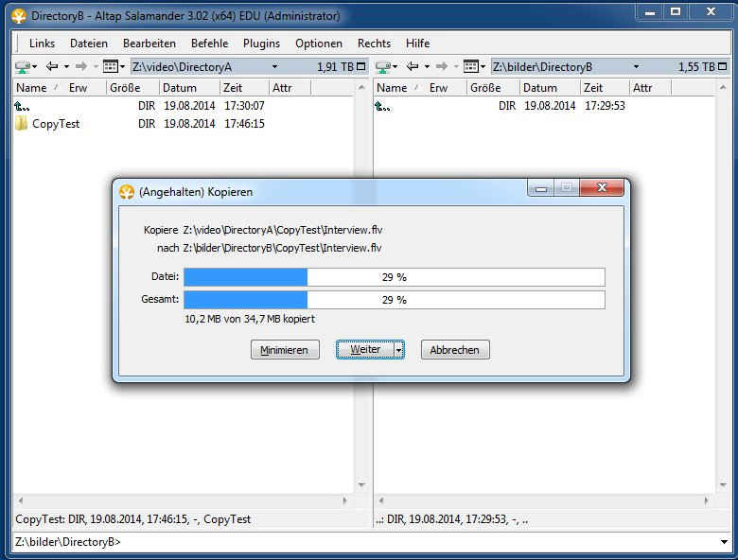This screenshot has height=560, width=738.
Task: Open right drive selector dropdown arrow
Action: coord(395,67)
